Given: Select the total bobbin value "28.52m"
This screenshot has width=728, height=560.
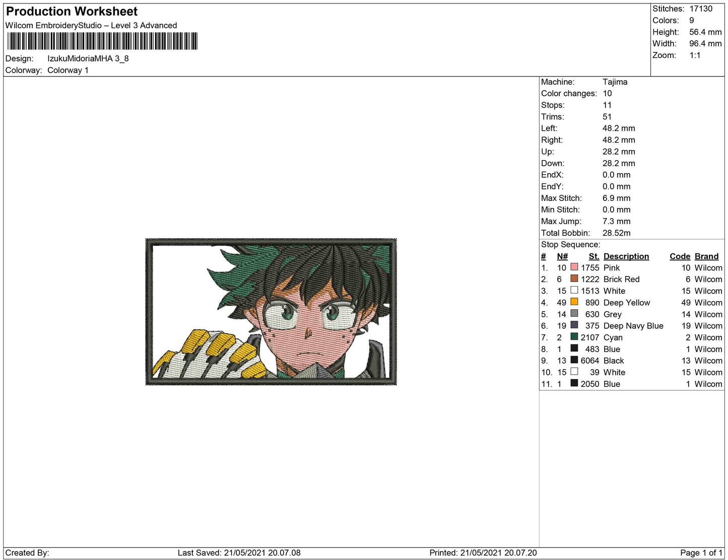Looking at the screenshot, I should tap(616, 233).
